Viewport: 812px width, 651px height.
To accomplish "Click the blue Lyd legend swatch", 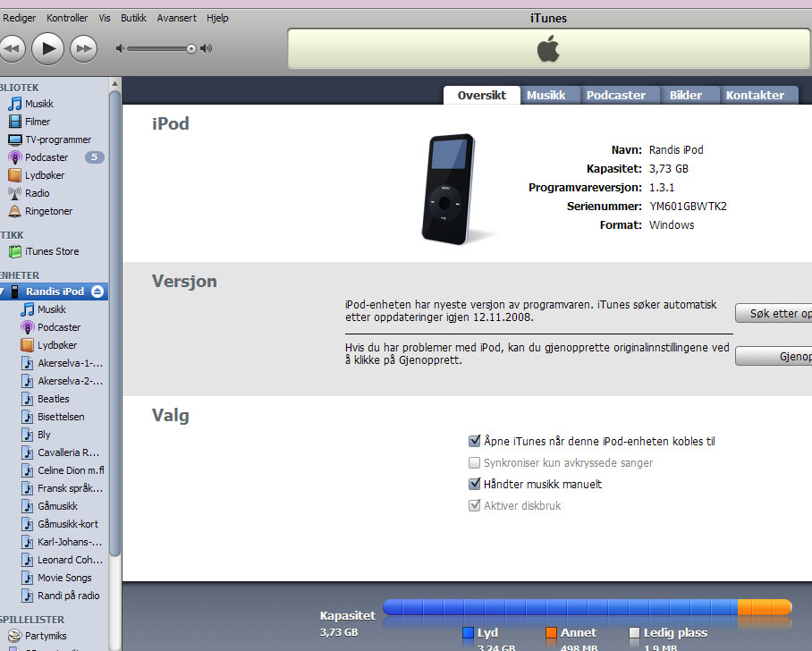I will [x=468, y=633].
